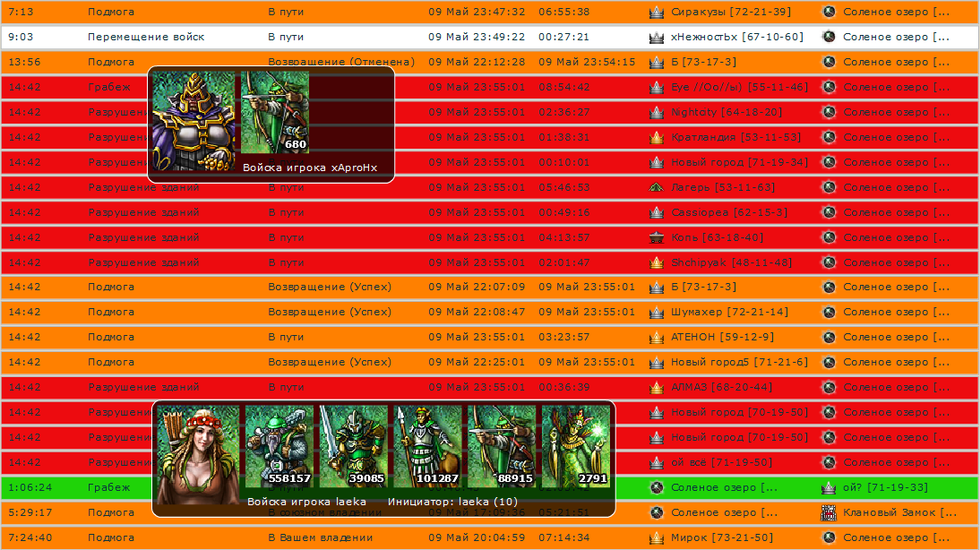Open Cassiopea [62-15-3] destination link
Image resolution: width=980 pixels, height=550 pixels.
[729, 212]
